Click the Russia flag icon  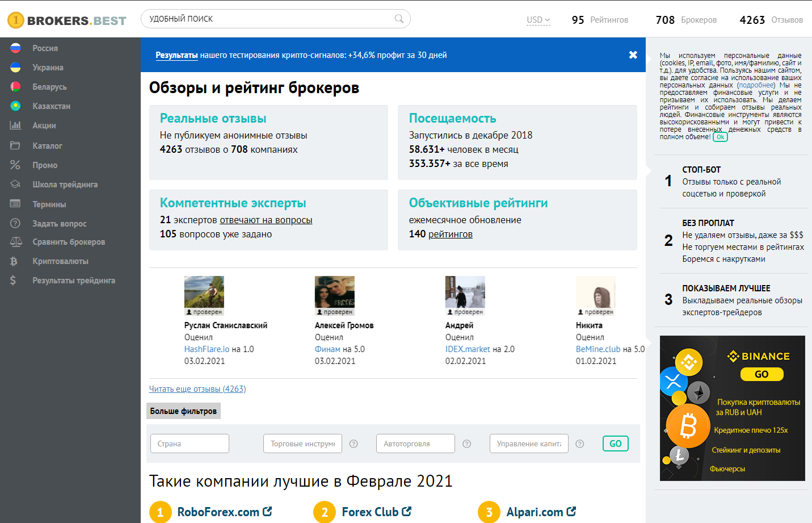(x=15, y=48)
